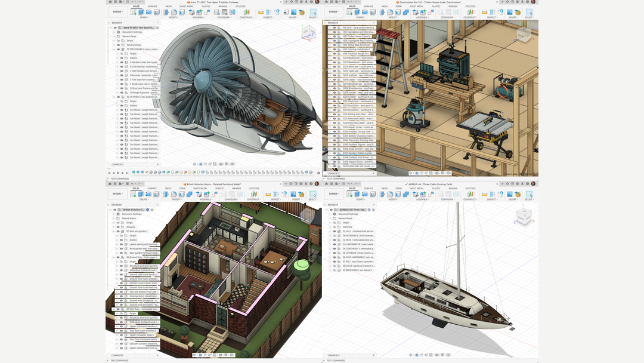Open the UTILITIES tab in the yacht window
Screen dimensions: 644x363
point(470,189)
